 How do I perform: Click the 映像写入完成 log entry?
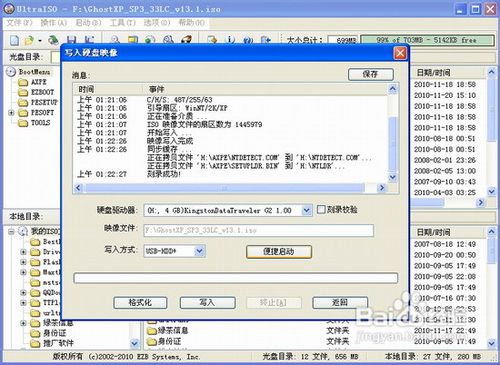pos(170,141)
